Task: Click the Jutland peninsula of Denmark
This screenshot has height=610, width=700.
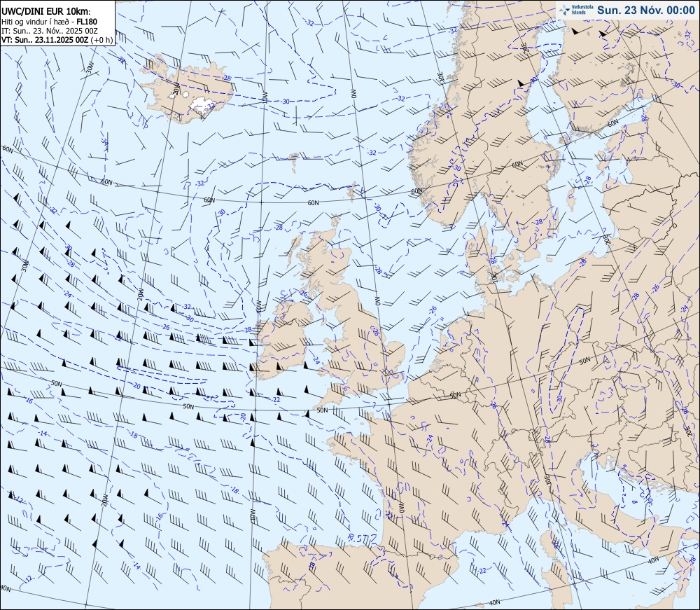Action: point(479,259)
